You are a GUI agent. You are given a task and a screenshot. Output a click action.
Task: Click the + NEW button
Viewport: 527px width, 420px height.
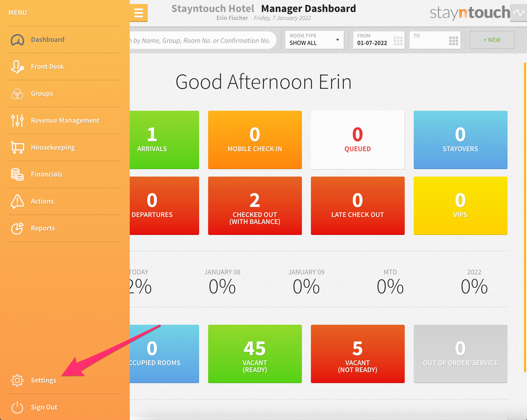tap(492, 40)
